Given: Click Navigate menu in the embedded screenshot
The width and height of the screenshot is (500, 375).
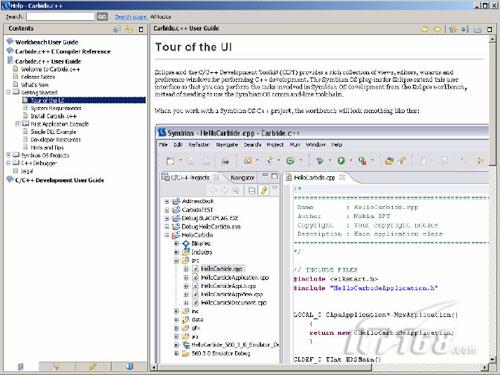Looking at the screenshot, I should (x=227, y=145).
